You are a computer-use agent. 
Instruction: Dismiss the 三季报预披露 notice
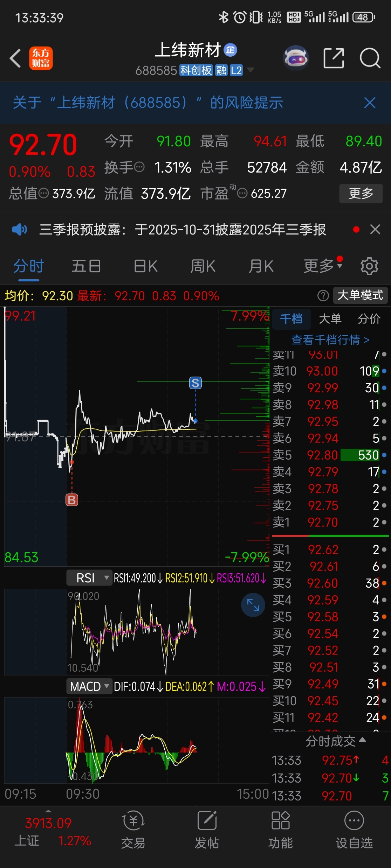[375, 230]
